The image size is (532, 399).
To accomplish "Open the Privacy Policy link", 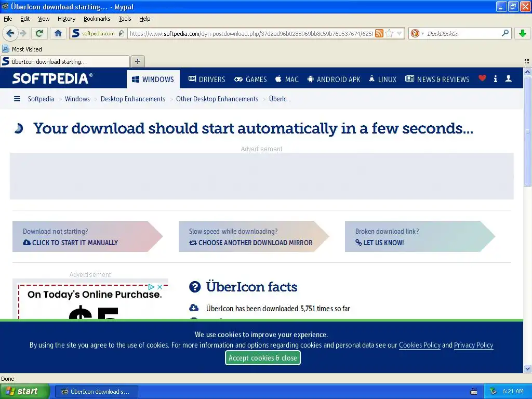I will [473, 345].
